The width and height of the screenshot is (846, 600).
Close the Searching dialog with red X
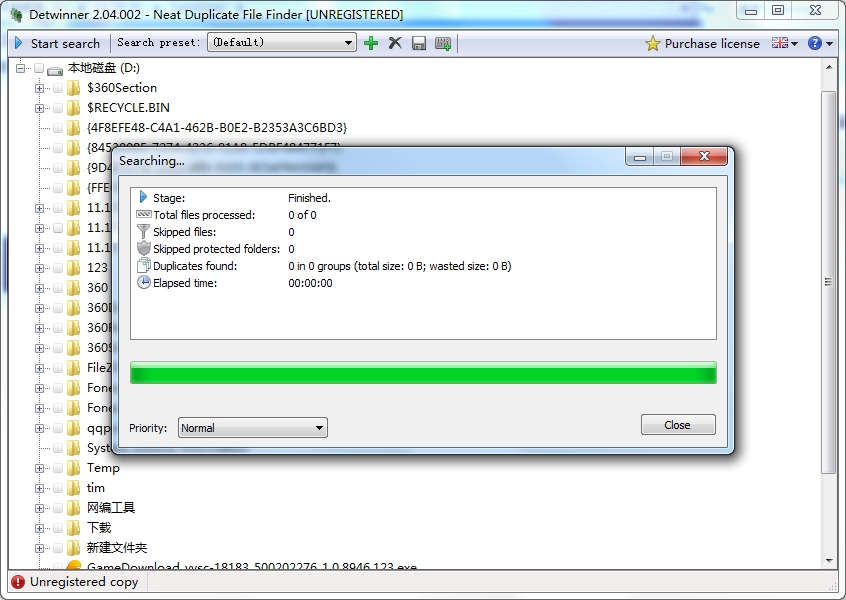tap(704, 156)
